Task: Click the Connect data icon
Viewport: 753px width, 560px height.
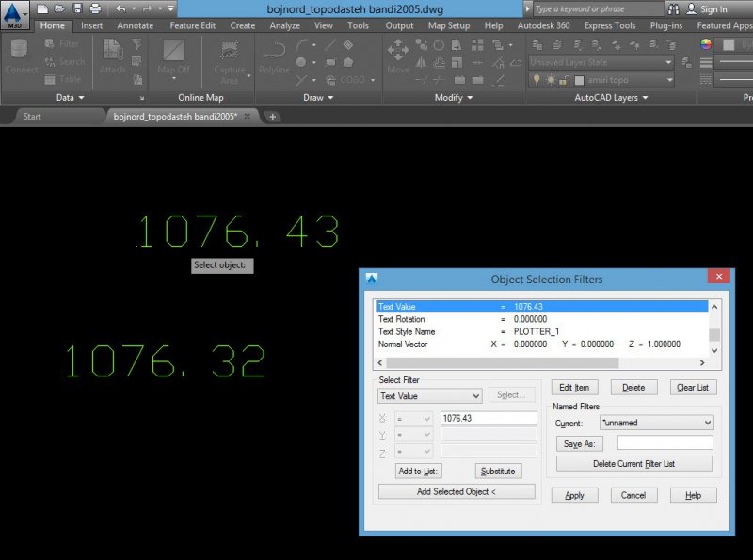Action: 21,55
